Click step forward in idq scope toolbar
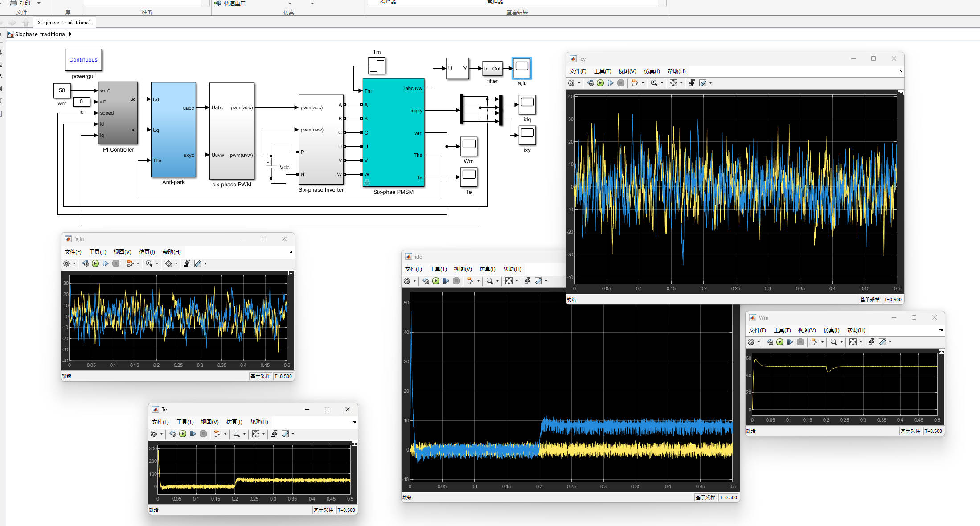Viewport: 980px width, 526px height. (x=446, y=281)
